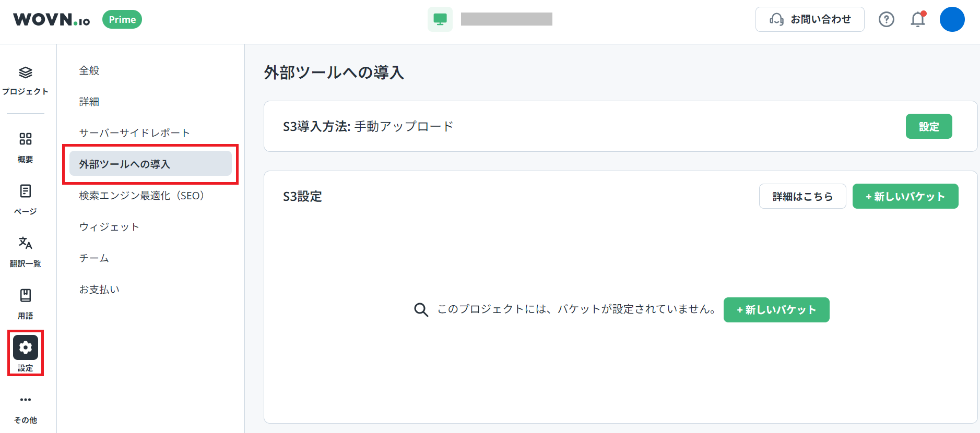Open the プロジェクト layers icon
The image size is (980, 433).
click(x=25, y=73)
